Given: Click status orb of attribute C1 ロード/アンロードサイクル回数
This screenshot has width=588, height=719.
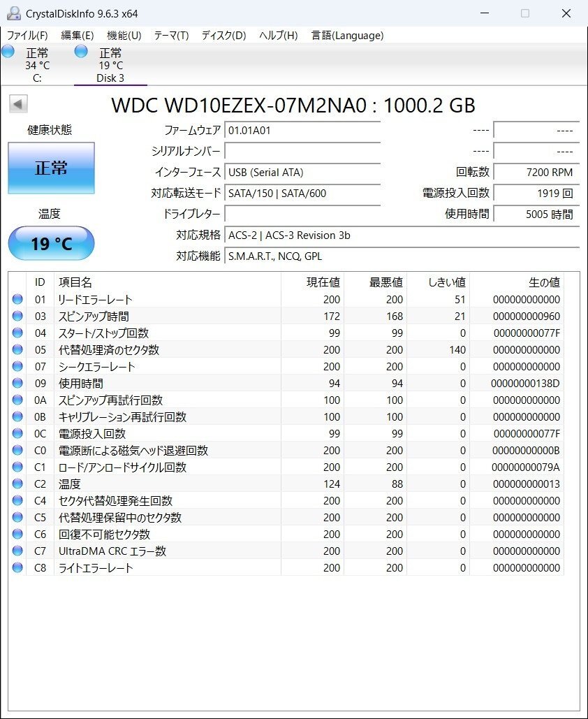Looking at the screenshot, I should (17, 467).
